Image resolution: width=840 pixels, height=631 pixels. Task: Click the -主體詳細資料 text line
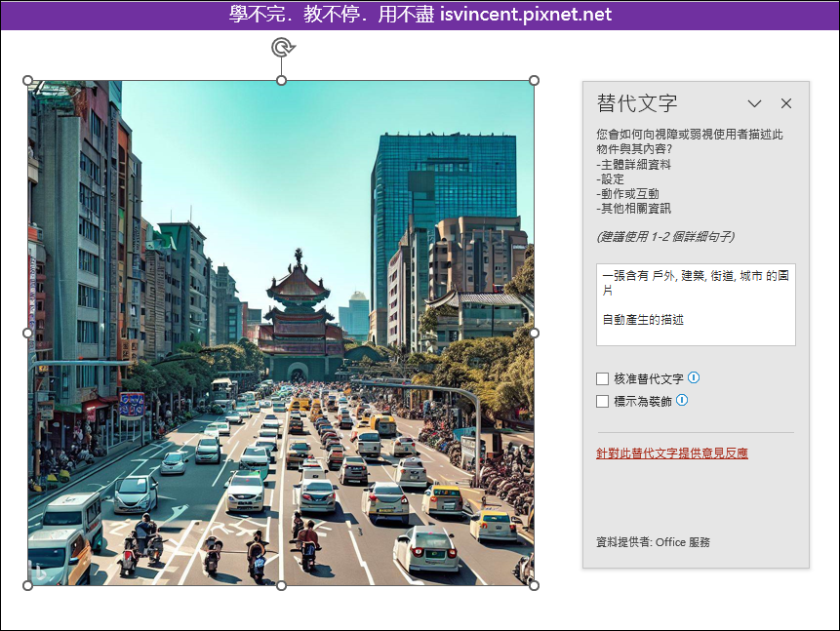(x=634, y=165)
